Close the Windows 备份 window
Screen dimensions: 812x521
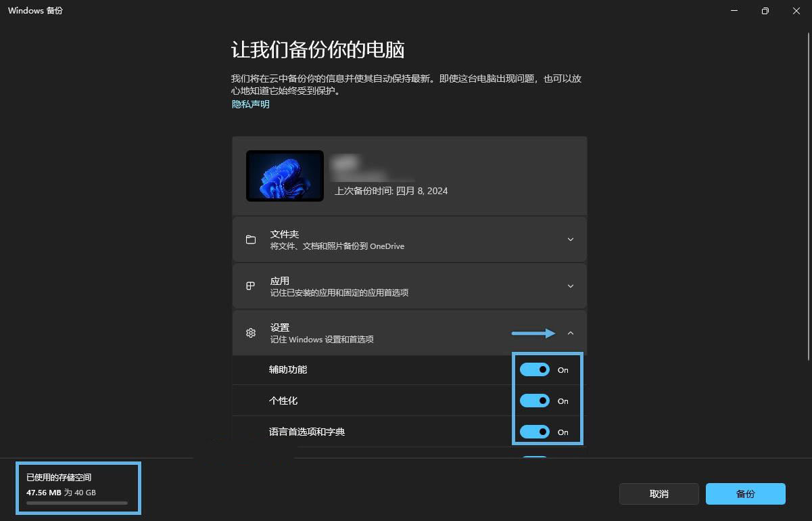796,11
